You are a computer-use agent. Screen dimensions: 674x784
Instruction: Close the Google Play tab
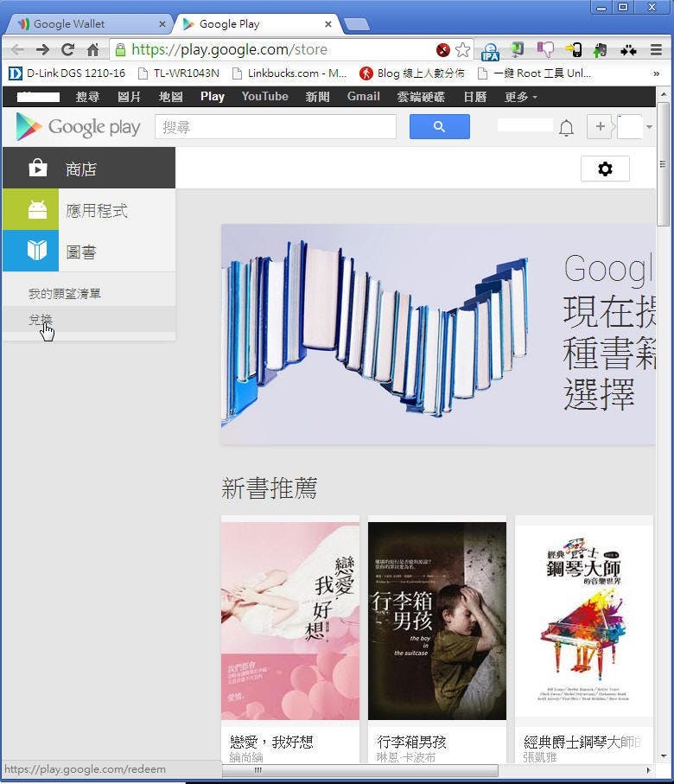pos(328,24)
